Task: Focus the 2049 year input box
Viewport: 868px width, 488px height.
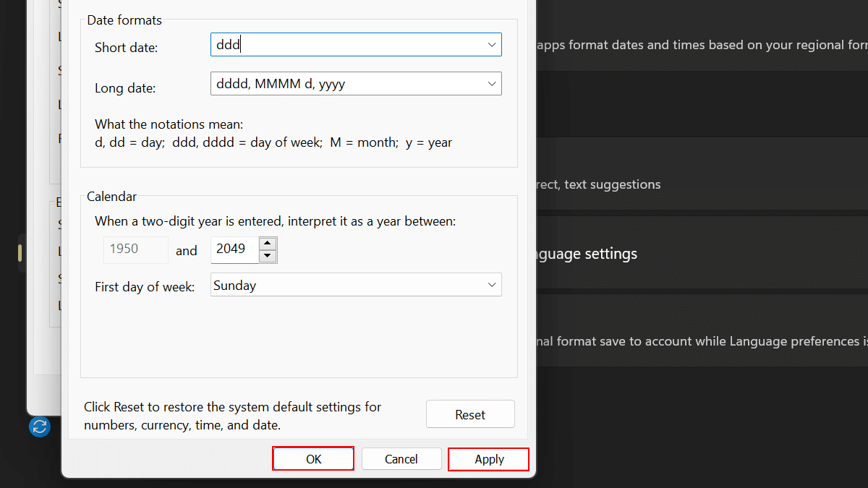Action: point(234,249)
